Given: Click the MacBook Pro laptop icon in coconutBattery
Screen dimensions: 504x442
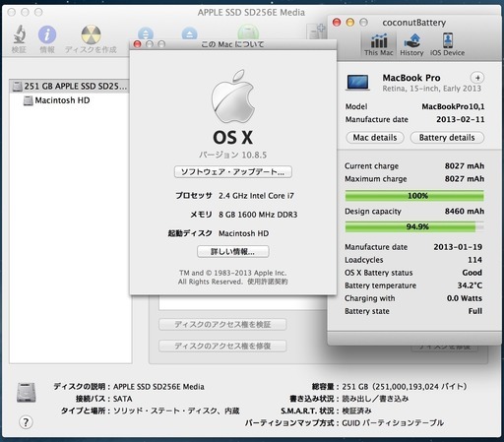Looking at the screenshot, I should click(358, 82).
